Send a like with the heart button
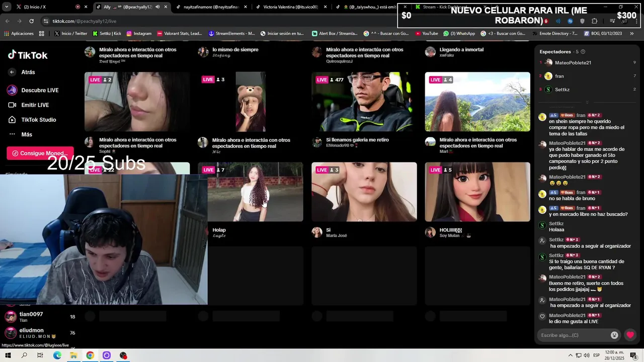The image size is (644, 362). pyautogui.click(x=630, y=335)
